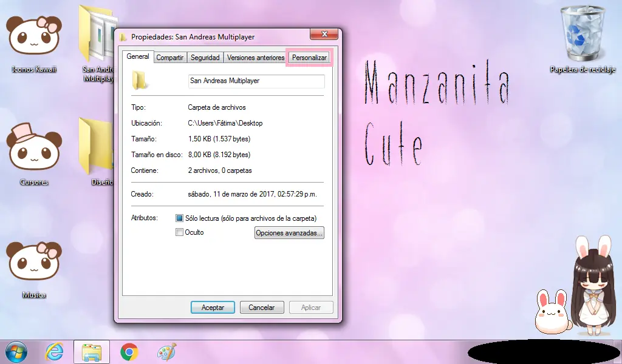The width and height of the screenshot is (622, 364).
Task: Toggle the Sólo lectura checkbox
Action: click(179, 218)
